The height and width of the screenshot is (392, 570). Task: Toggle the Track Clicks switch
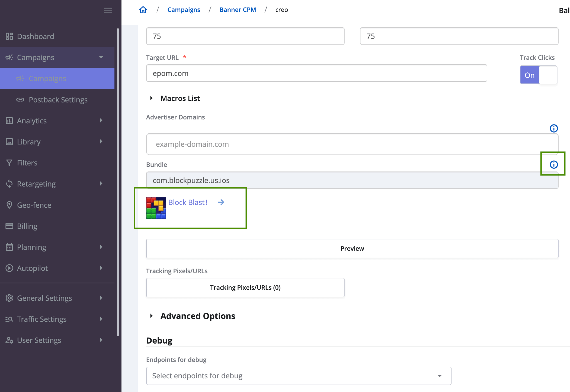(x=539, y=75)
